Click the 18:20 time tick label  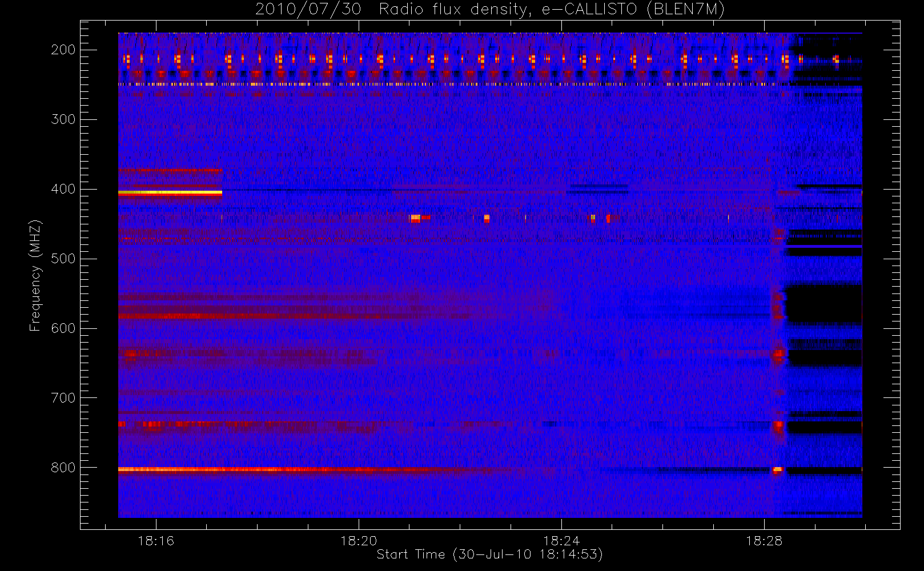point(359,541)
